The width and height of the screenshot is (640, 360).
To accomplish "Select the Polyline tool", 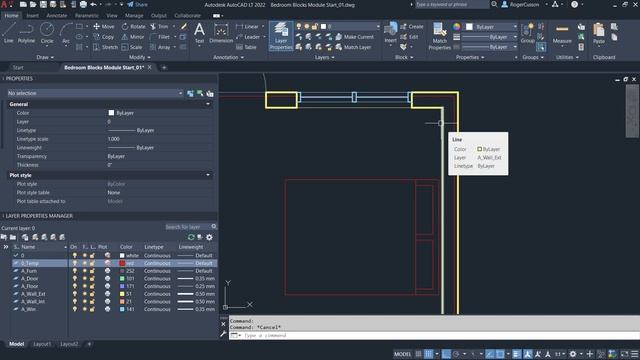I will [x=26, y=33].
